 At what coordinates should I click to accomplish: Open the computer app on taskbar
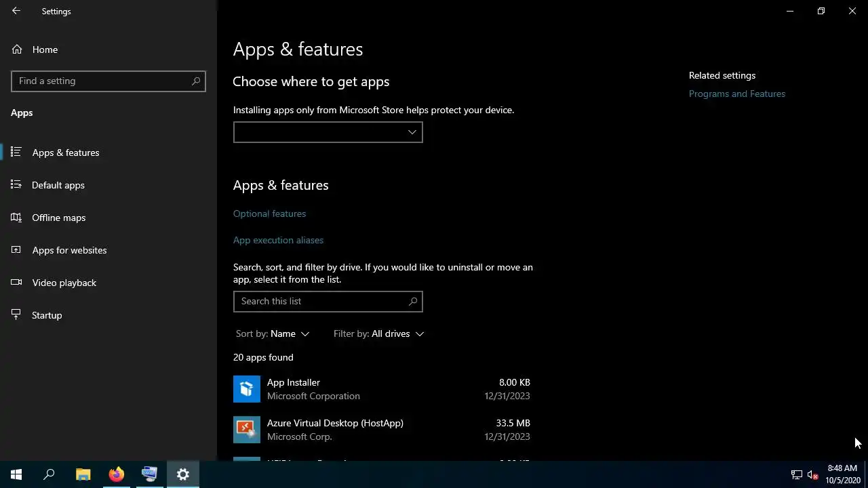click(149, 474)
